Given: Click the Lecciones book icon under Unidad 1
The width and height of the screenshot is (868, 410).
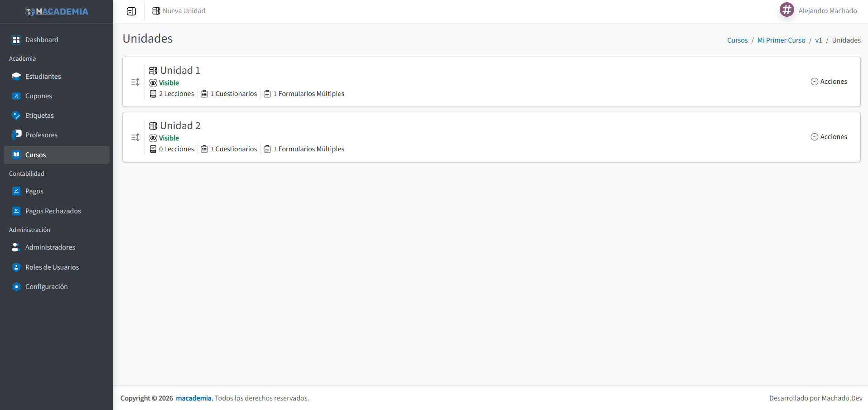Looking at the screenshot, I should pos(153,94).
